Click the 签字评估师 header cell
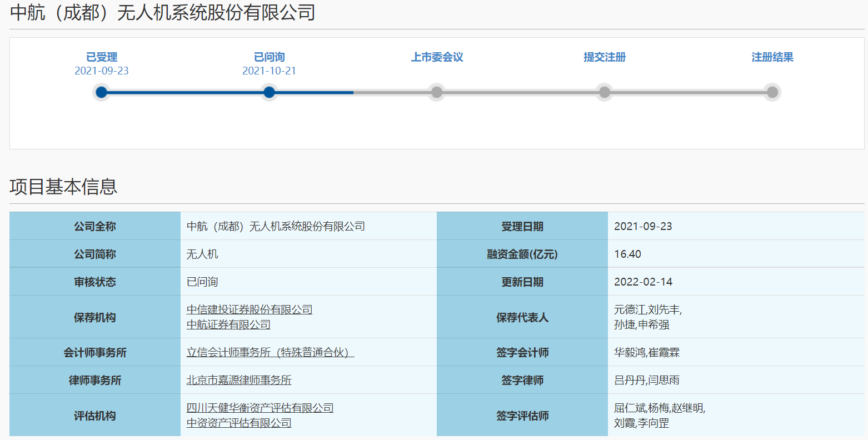This screenshot has width=868, height=440. point(522,416)
